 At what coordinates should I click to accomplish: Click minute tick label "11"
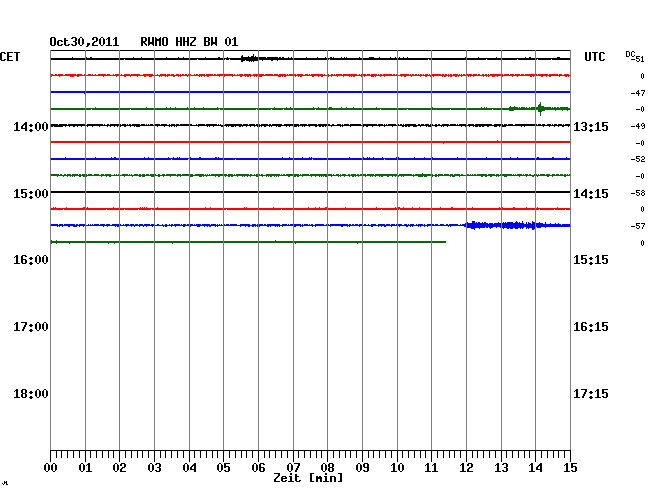432,468
